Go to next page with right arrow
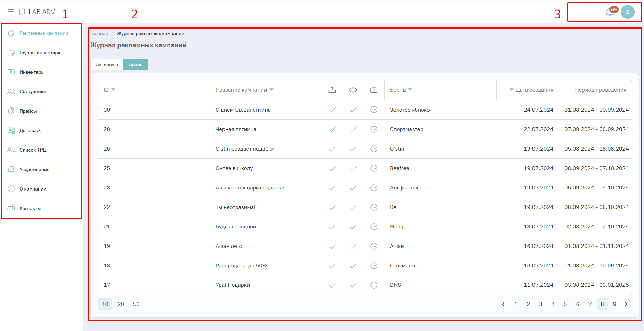 626,304
